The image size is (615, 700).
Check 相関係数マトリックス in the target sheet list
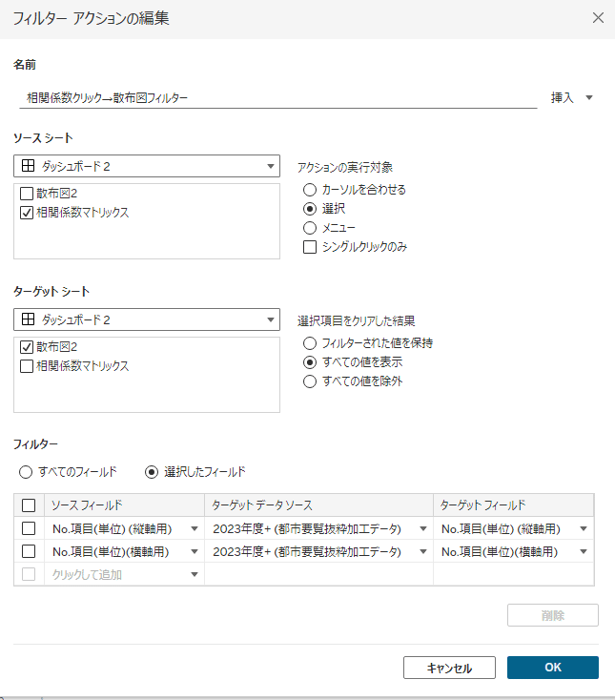point(27,366)
